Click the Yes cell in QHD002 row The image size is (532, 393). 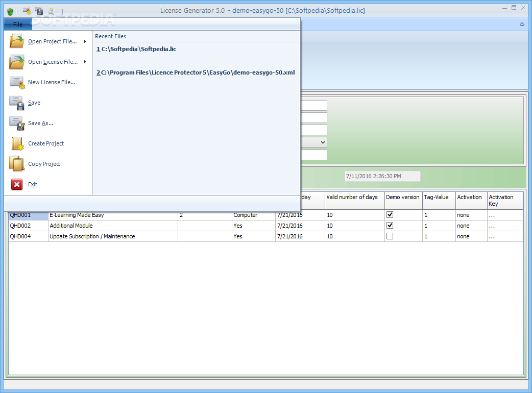pyautogui.click(x=253, y=226)
